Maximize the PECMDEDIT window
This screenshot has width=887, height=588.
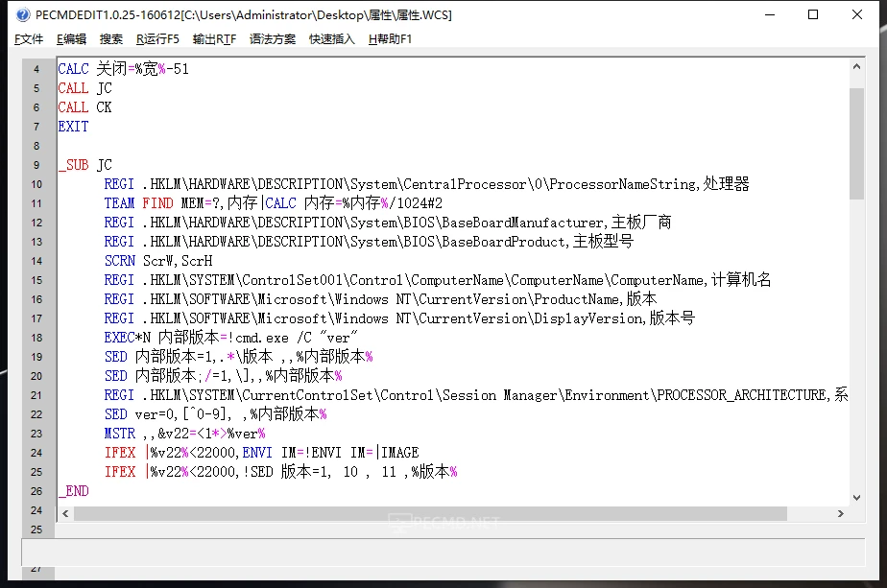(813, 14)
